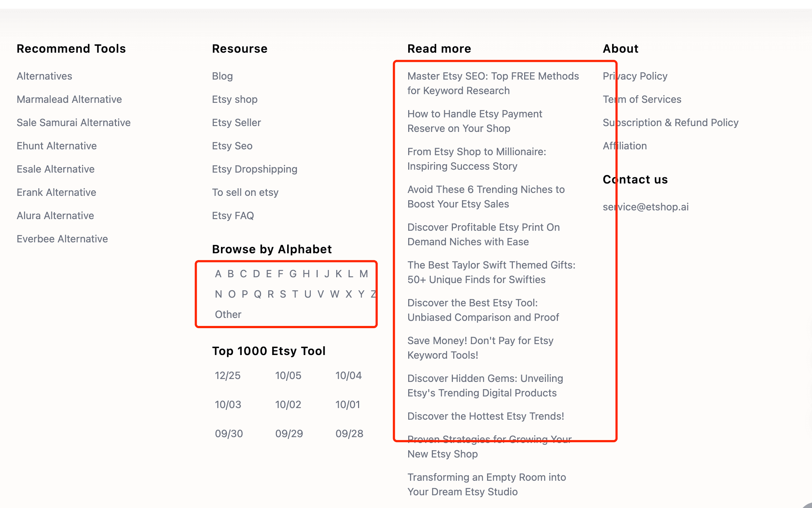
Task: Browse tools starting with letter G
Action: click(x=293, y=274)
